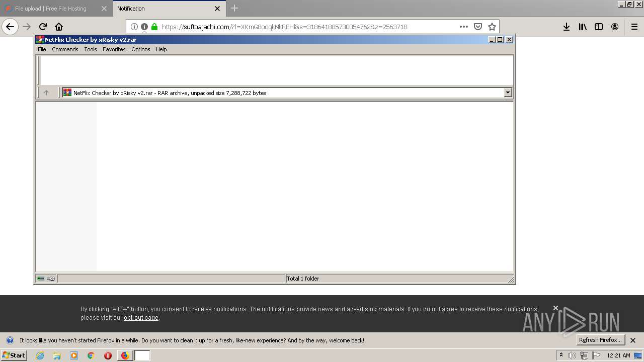Click the WinRAR resize grip corner
Viewport: 644px width, 362px height.
pyautogui.click(x=511, y=280)
